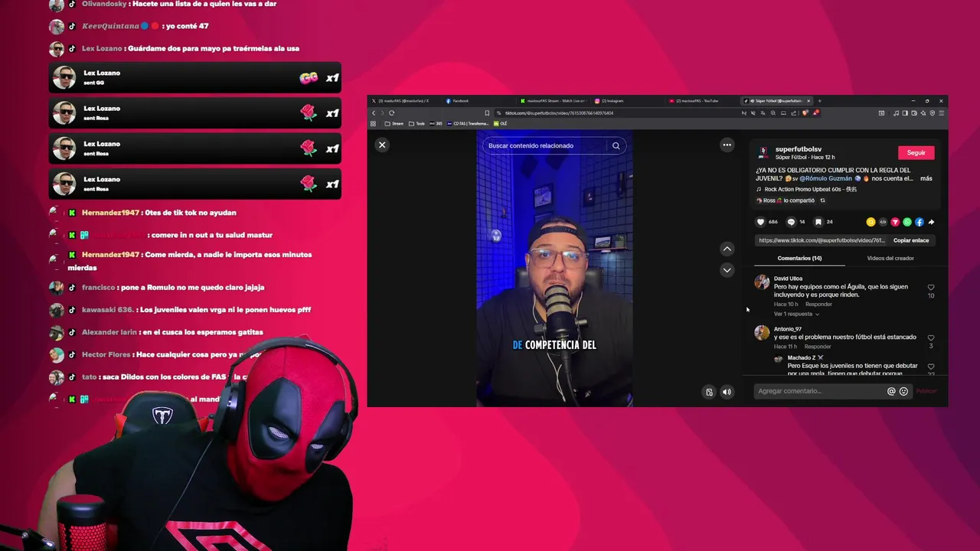
Task: Share the video on WhatsApp
Action: pos(907,222)
